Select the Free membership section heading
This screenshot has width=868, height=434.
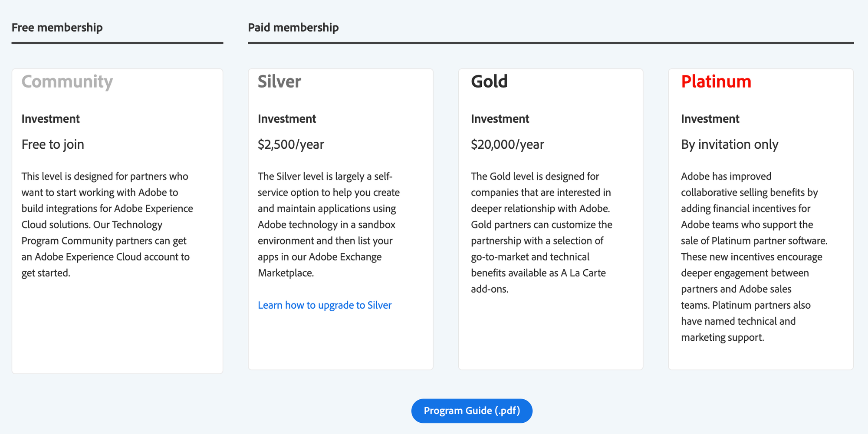click(x=57, y=27)
